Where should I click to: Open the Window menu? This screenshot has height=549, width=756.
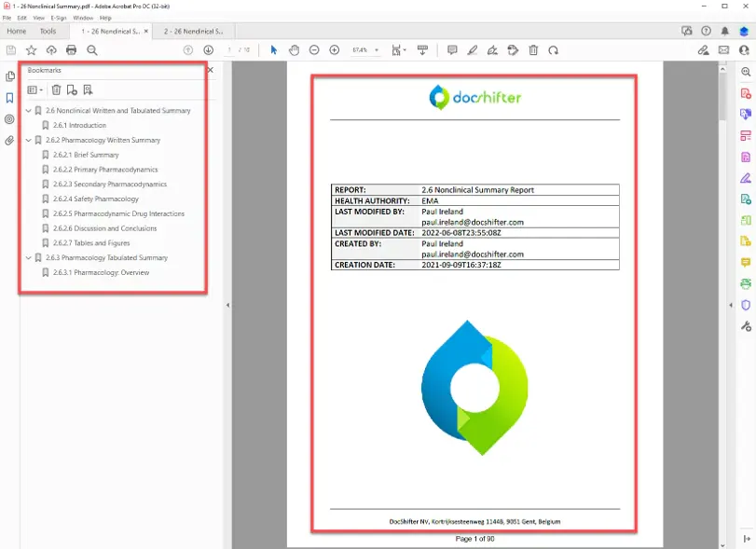point(83,19)
